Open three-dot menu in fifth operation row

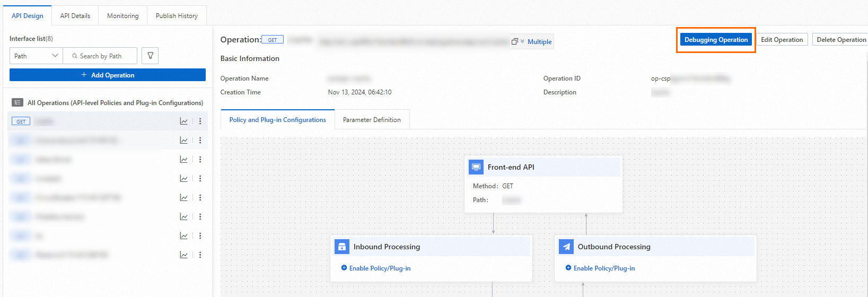pyautogui.click(x=200, y=198)
